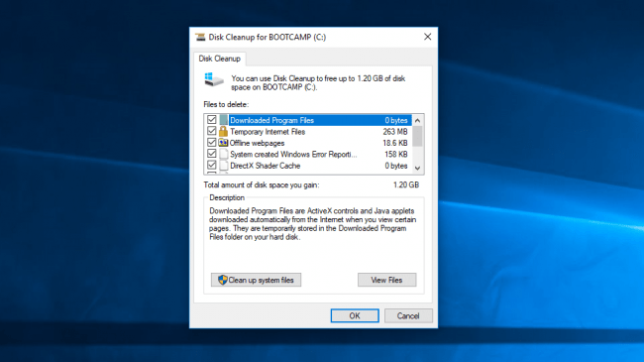Close the Disk Cleanup dialog
The height and width of the screenshot is (362, 644).
click(x=428, y=37)
